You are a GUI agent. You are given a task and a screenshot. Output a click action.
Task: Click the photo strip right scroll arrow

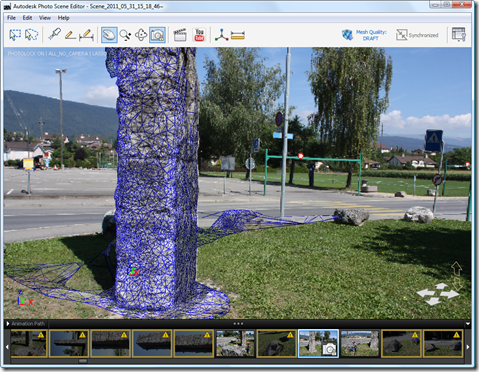[x=467, y=347]
